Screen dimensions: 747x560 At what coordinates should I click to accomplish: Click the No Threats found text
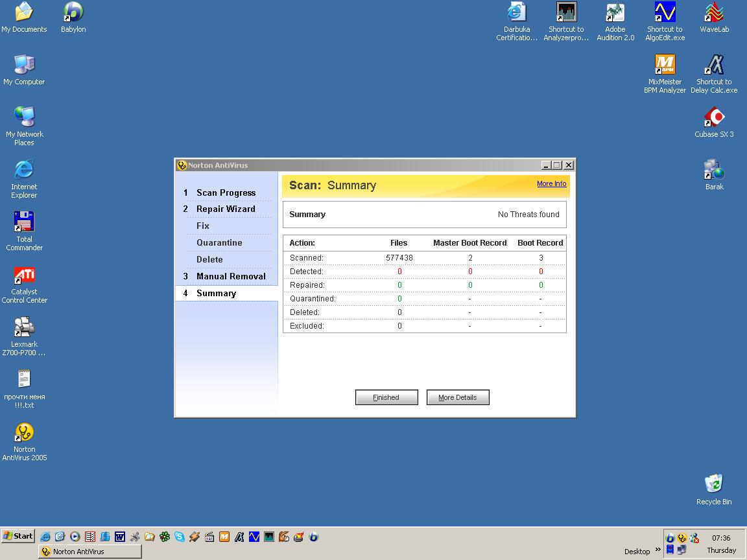(528, 215)
